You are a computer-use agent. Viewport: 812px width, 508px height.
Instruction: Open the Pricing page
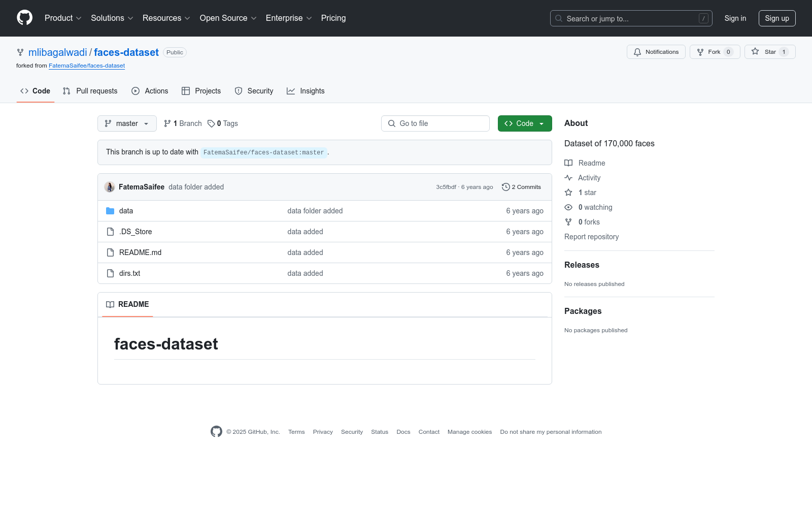coord(333,18)
